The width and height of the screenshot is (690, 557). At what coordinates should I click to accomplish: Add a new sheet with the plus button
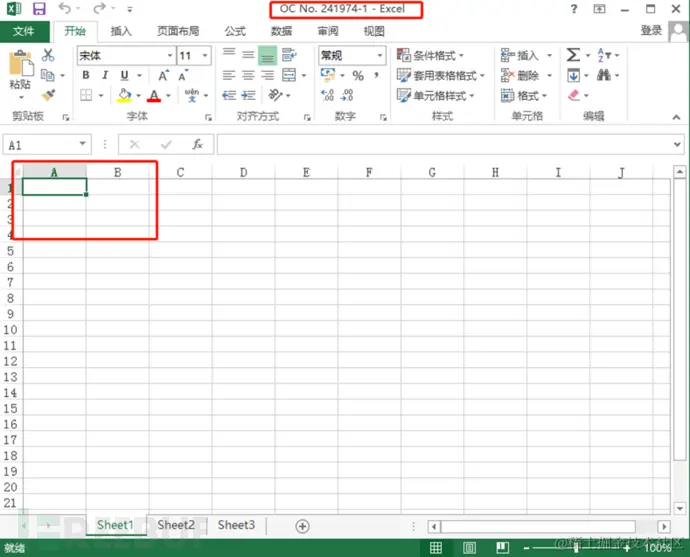point(302,526)
